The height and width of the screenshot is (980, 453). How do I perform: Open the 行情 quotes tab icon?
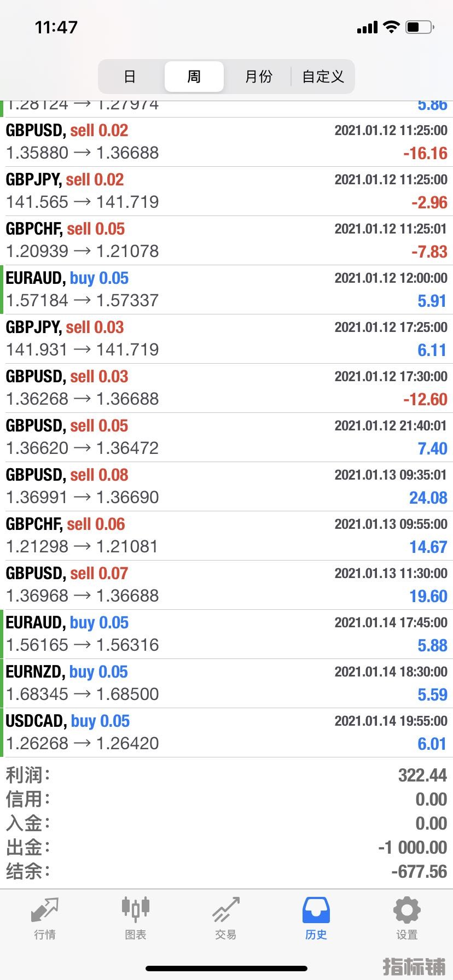[45, 911]
